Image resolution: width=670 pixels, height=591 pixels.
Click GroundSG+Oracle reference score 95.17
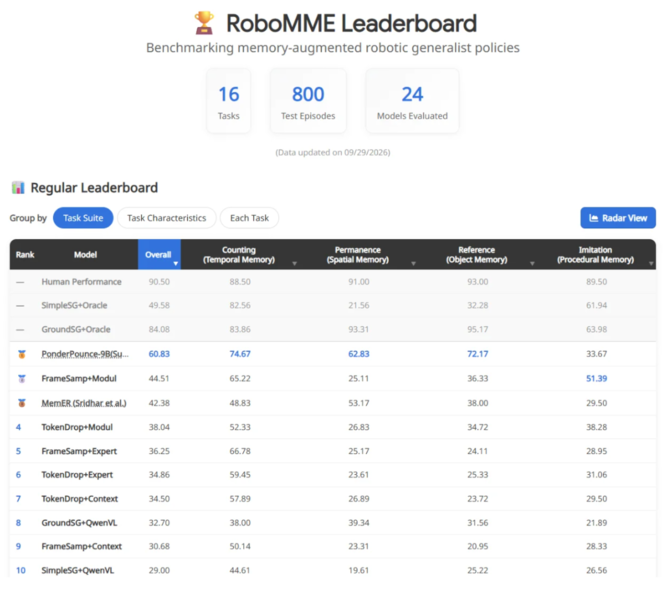(477, 329)
